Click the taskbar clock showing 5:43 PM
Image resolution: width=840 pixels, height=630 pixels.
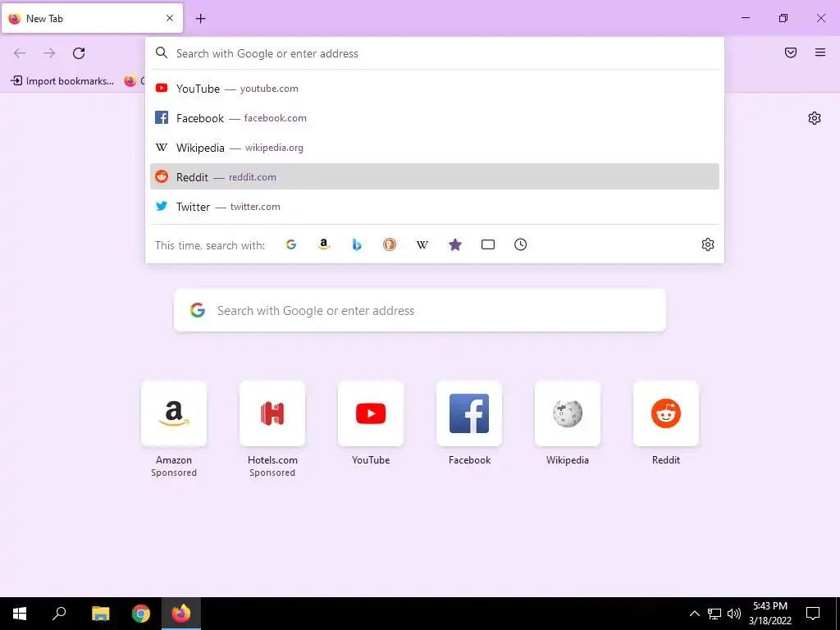[769, 614]
